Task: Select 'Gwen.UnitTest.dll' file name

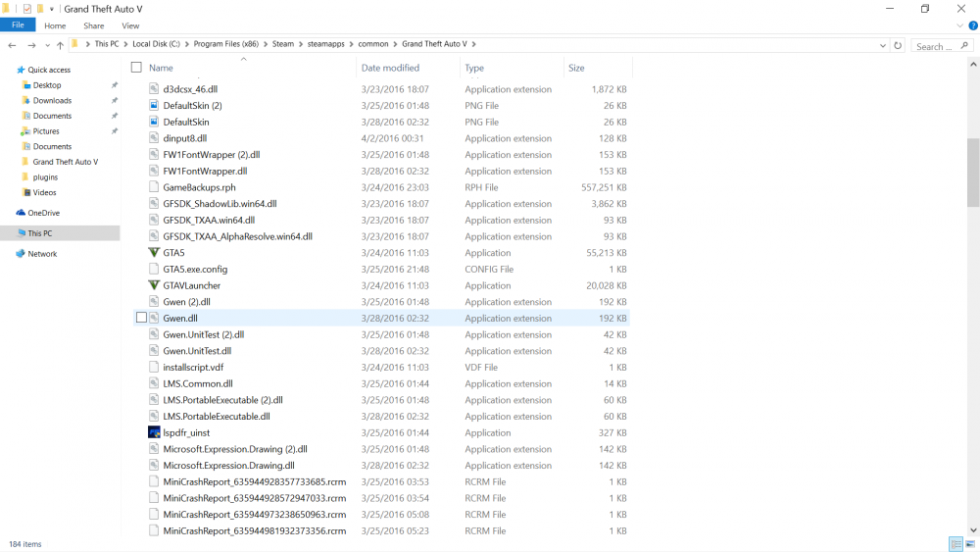Action: [197, 351]
